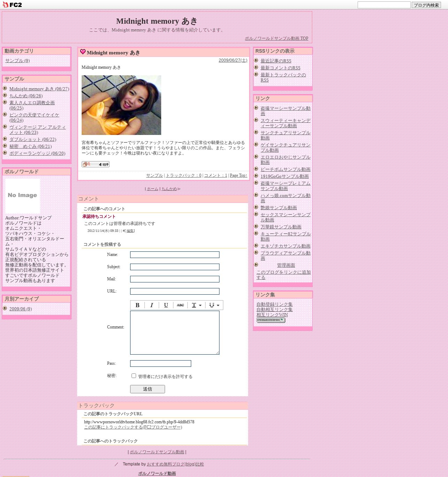
Task: Open 相互リンクWIN link
Action: pos(272,315)
